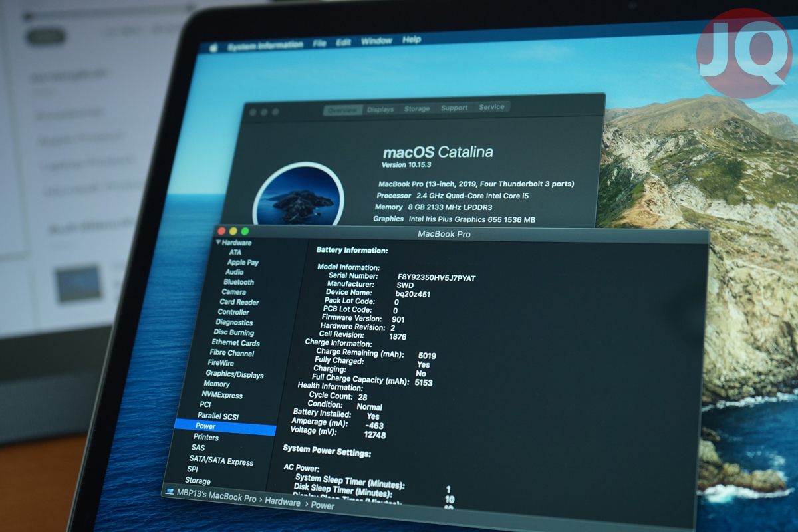Image resolution: width=798 pixels, height=532 pixels.
Task: Select Printers in the sidebar
Action: (206, 437)
